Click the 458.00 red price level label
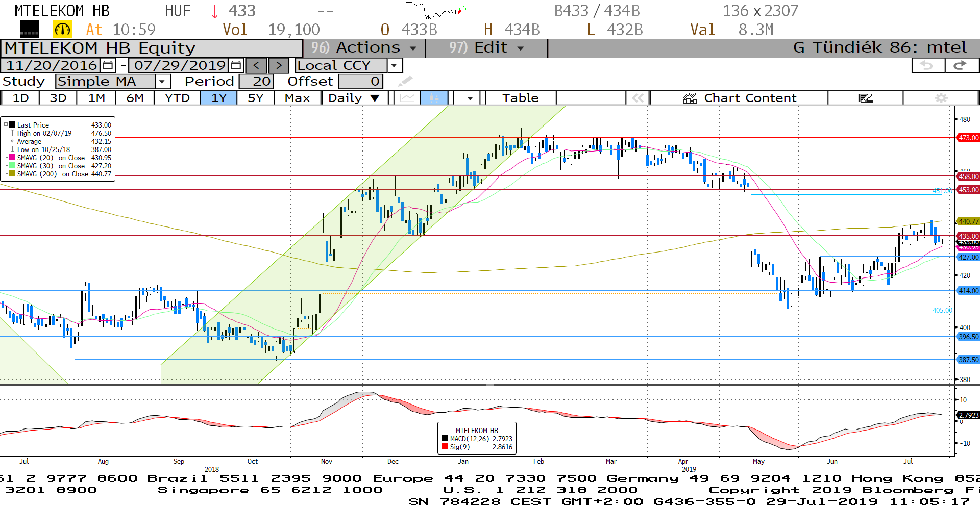 point(968,176)
